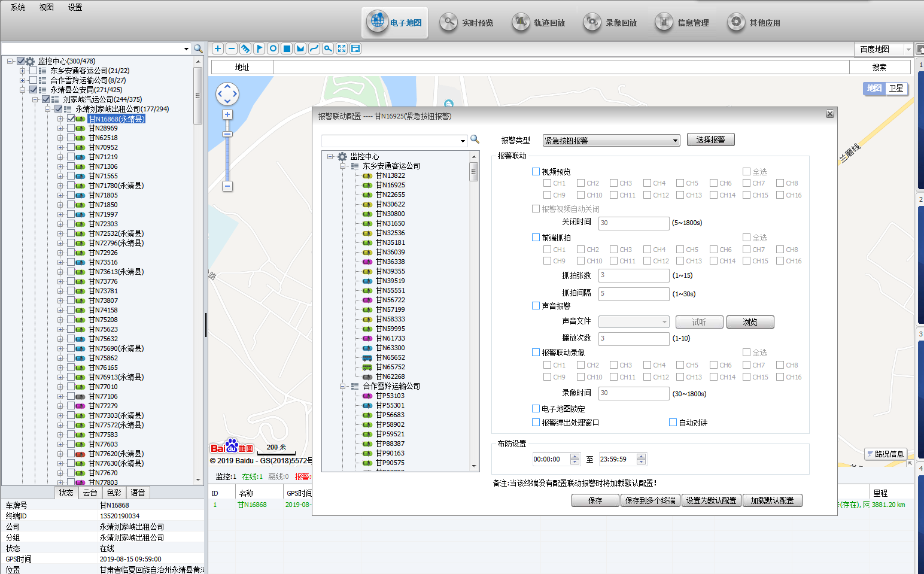Select the line route drawing tool
The height and width of the screenshot is (574, 924).
314,48
